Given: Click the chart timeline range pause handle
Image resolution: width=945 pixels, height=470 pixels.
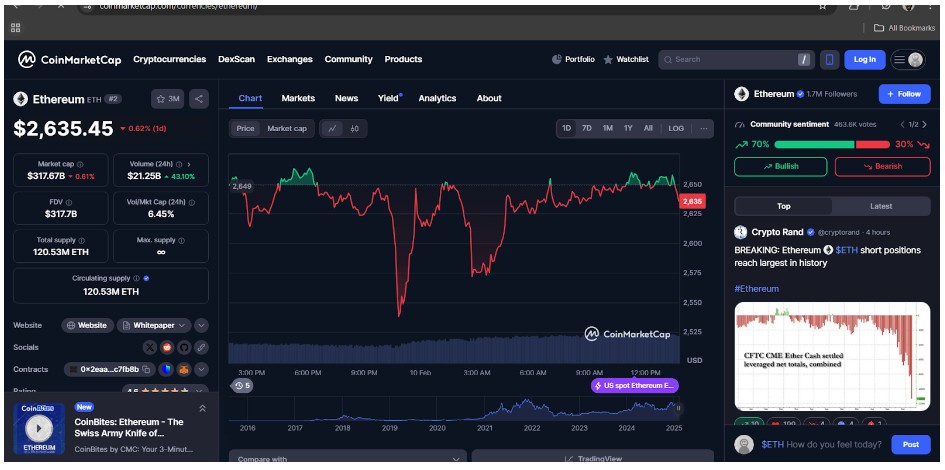Looking at the screenshot, I should pos(678,408).
